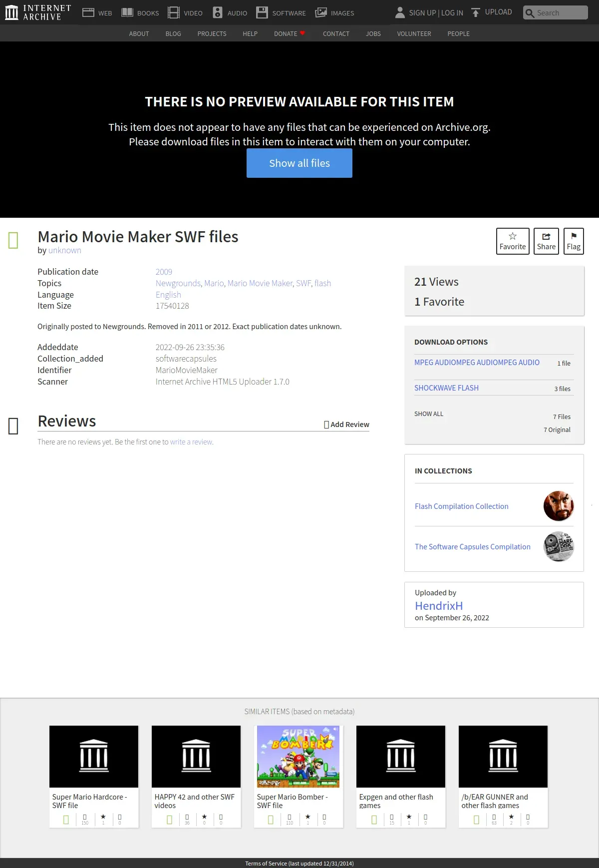The width and height of the screenshot is (599, 868).
Task: Click the user account person icon
Action: click(400, 12)
